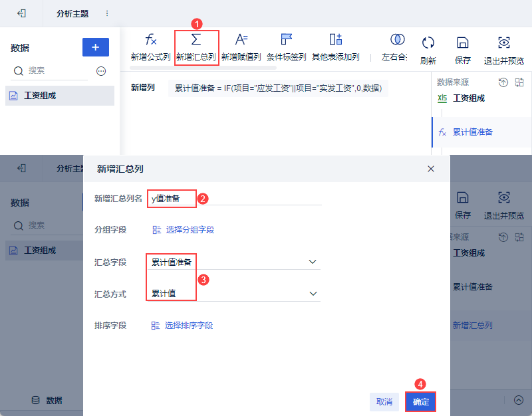
Task: Click the formula text 累计值准备 = IF(...)
Action: [x=278, y=88]
